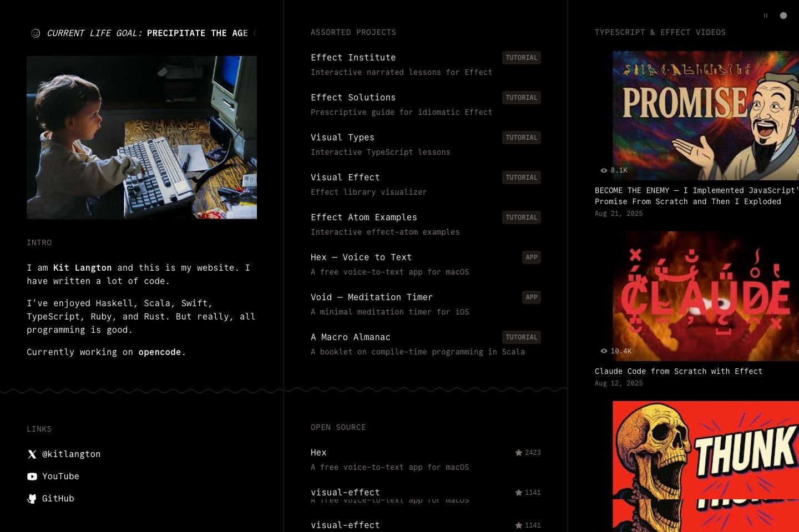Click the eye views icon beside 10.4K
The image size is (799, 532).
tap(604, 351)
